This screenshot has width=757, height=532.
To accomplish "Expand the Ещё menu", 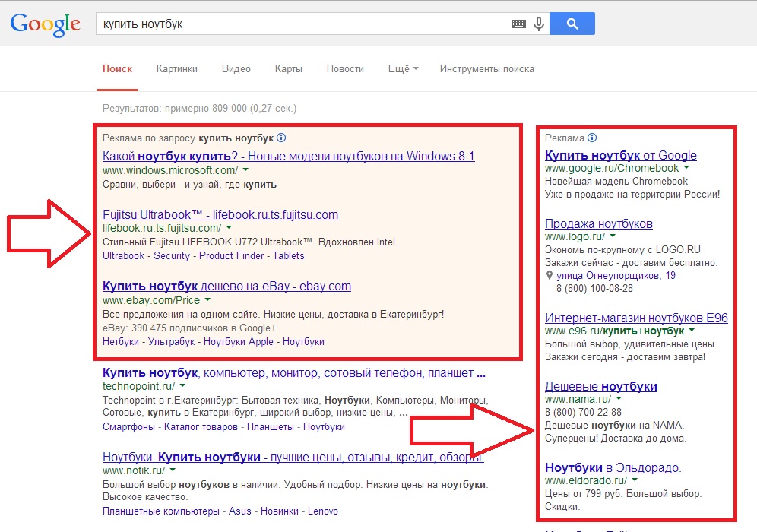I will point(403,69).
